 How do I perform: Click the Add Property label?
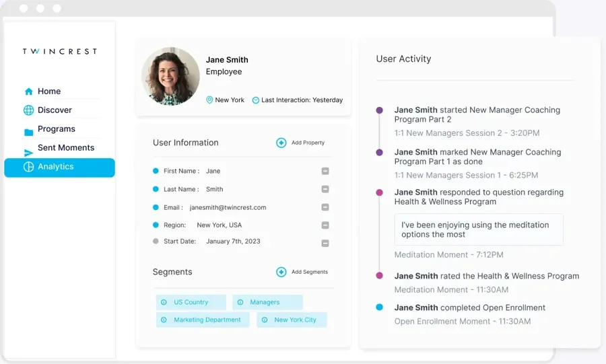(x=308, y=143)
